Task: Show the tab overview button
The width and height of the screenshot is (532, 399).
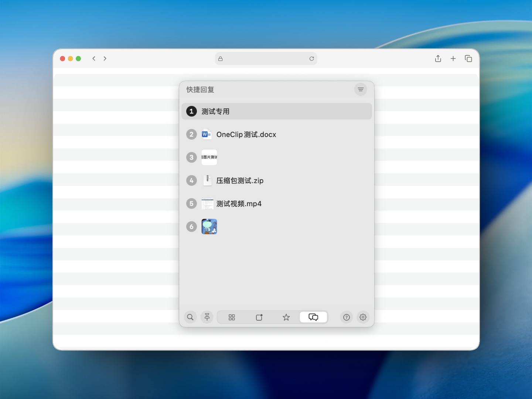Action: [468, 58]
